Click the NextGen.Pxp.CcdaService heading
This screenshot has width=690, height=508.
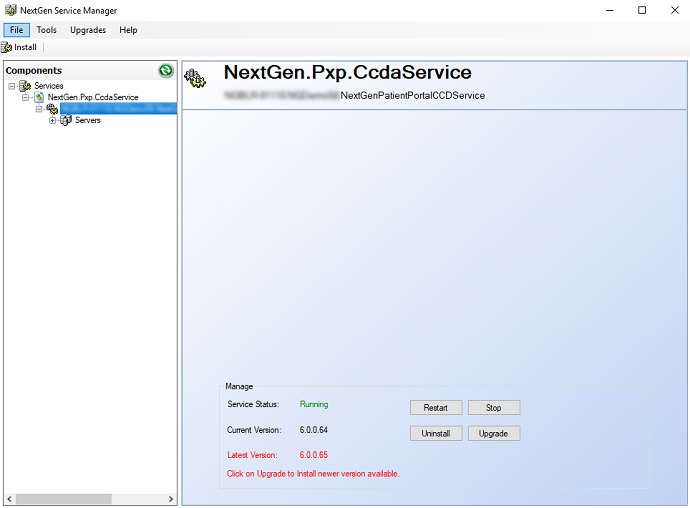point(348,73)
